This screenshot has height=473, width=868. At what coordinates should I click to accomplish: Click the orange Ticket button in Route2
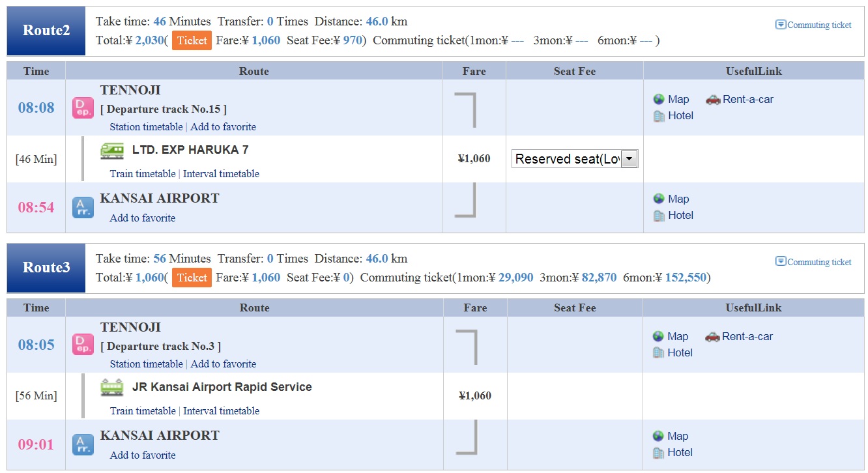click(192, 40)
